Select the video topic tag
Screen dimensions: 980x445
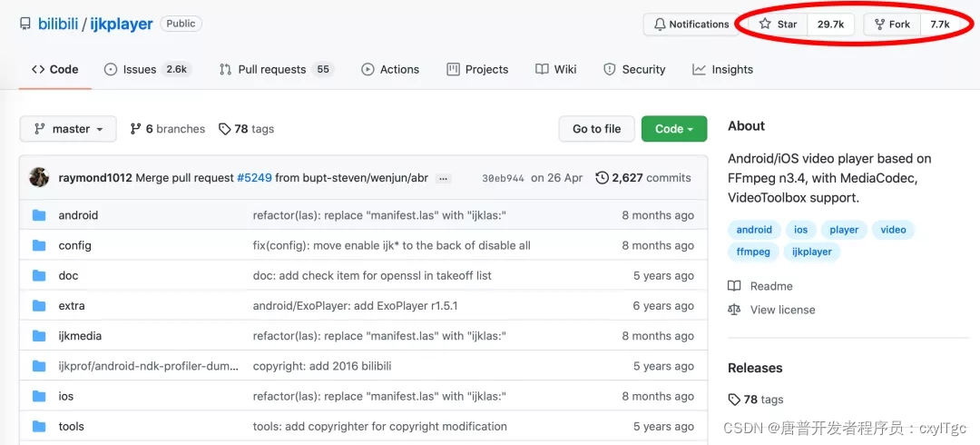pos(893,230)
